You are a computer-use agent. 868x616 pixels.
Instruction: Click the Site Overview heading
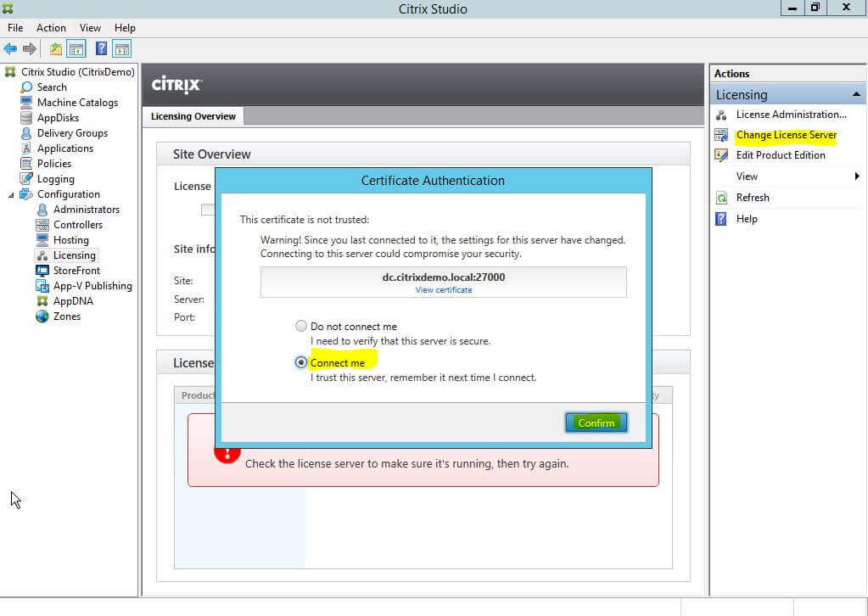[x=211, y=154]
